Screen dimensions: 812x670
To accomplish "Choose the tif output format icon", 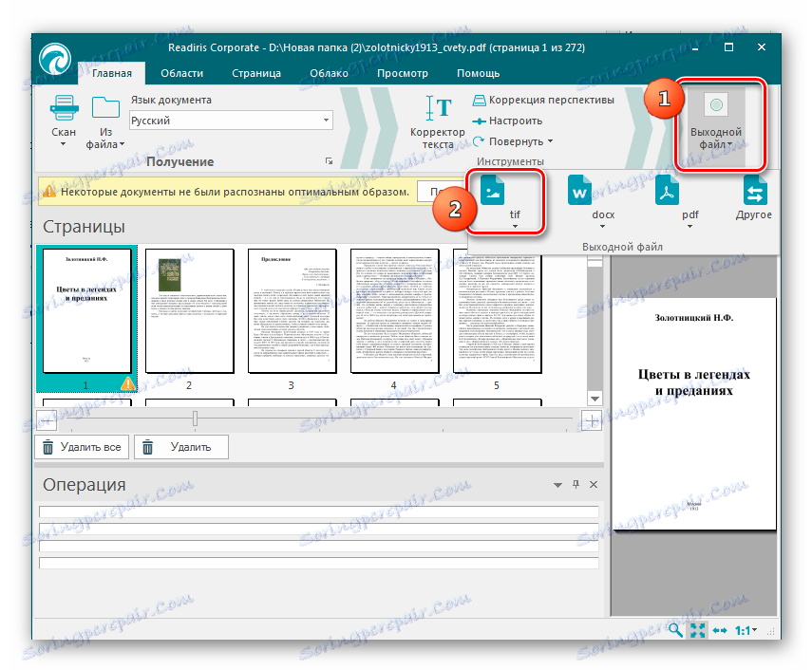I will click(493, 191).
